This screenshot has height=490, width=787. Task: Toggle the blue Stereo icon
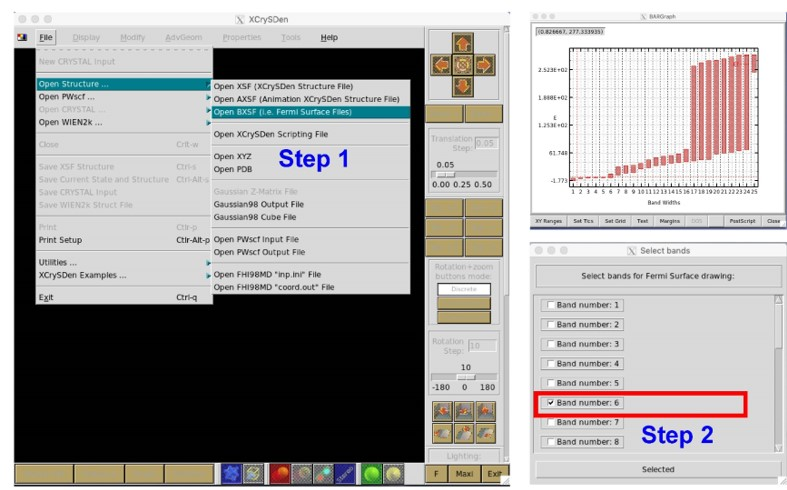click(345, 473)
